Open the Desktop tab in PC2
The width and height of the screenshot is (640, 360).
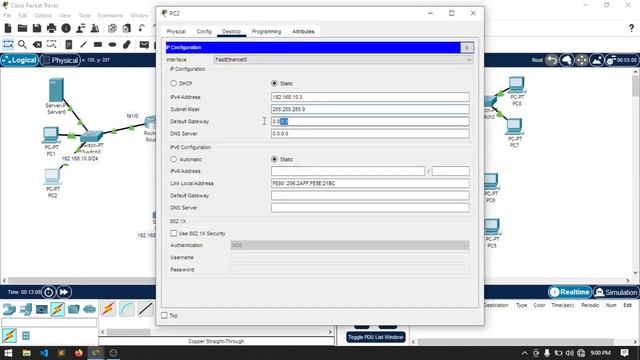coord(231,31)
